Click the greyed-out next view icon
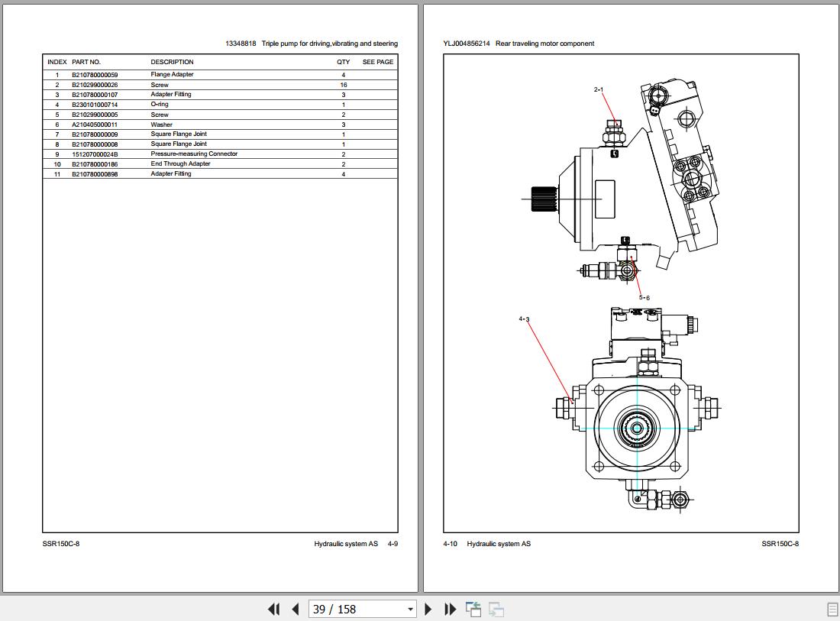 tap(496, 610)
